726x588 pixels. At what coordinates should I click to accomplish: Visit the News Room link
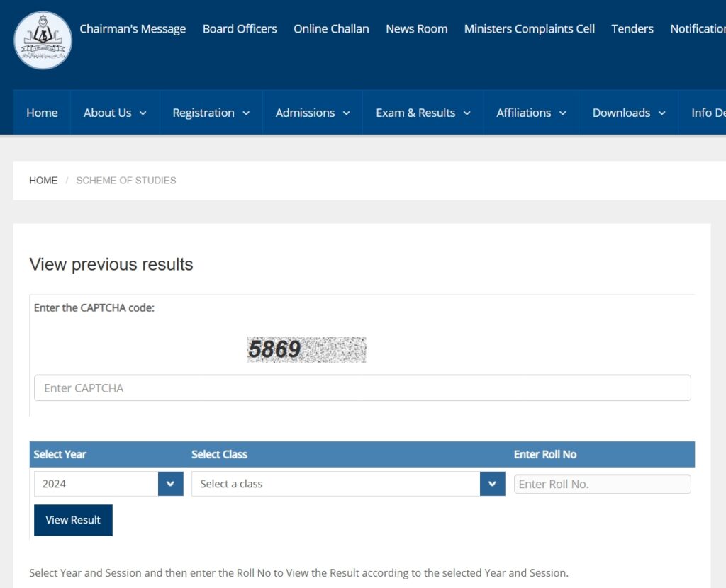(x=417, y=28)
